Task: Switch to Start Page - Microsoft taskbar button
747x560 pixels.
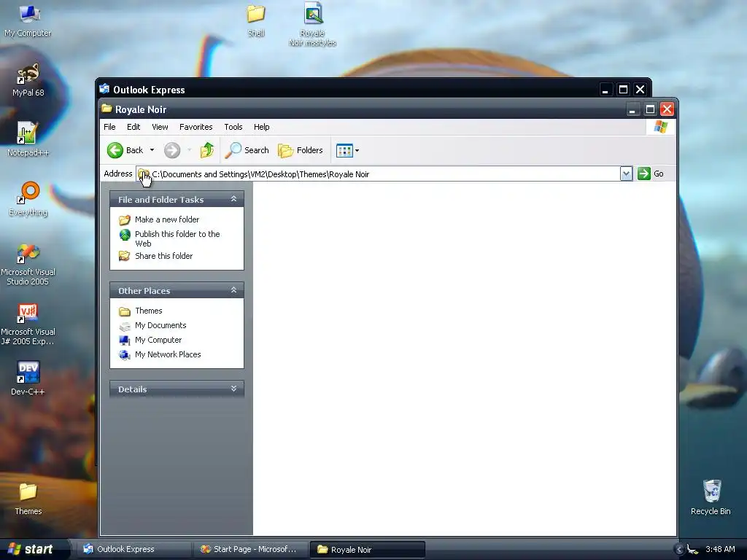Action: click(251, 550)
